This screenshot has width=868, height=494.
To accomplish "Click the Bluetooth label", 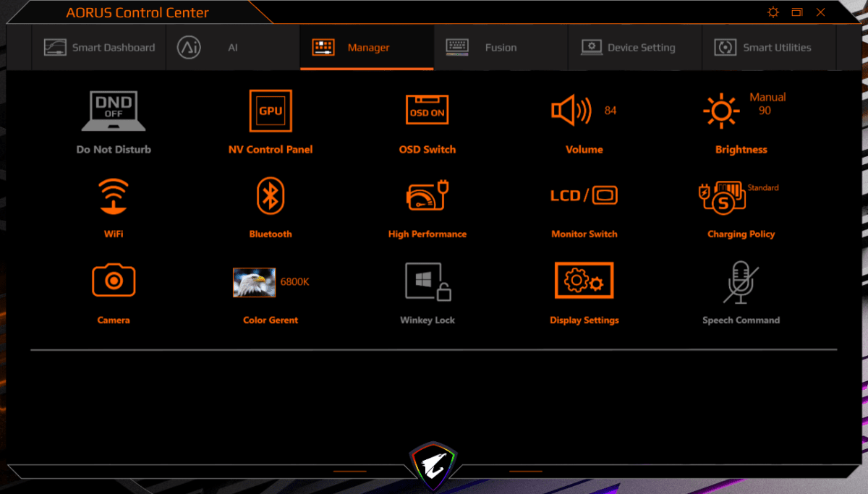I will coord(271,234).
